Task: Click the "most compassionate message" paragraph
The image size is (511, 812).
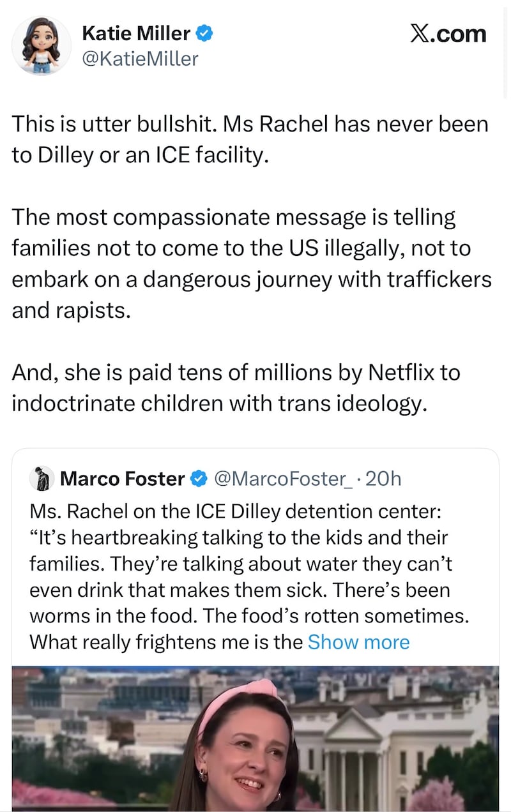Action: click(249, 264)
